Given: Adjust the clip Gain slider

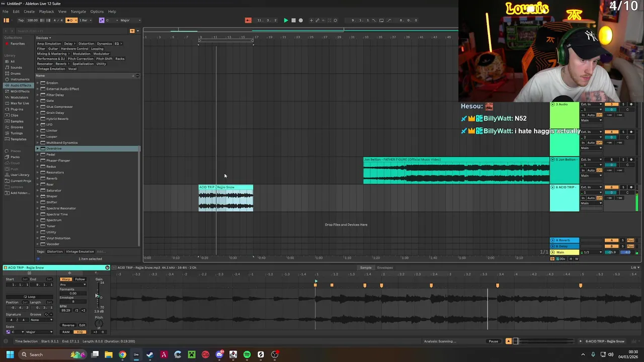Looking at the screenshot, I should point(98,296).
